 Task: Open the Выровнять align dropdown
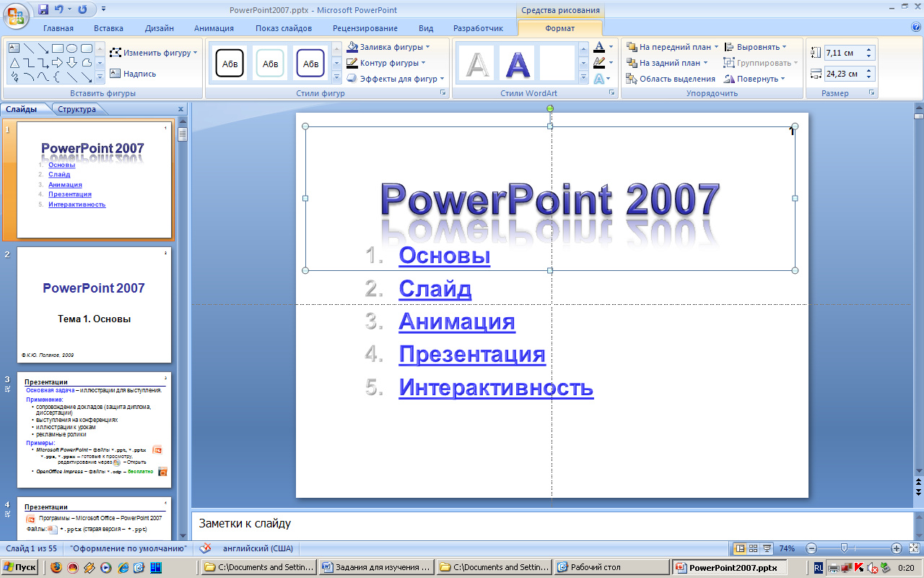coord(756,47)
